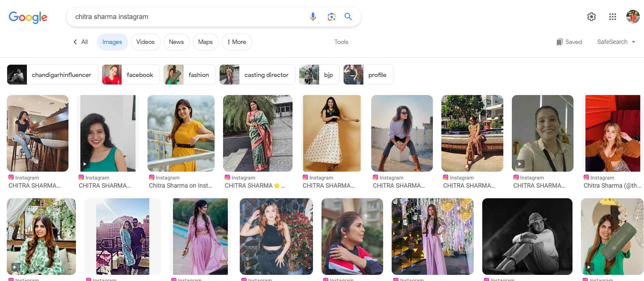Select the Images tab
Screen dimensions: 644x281
tap(112, 42)
